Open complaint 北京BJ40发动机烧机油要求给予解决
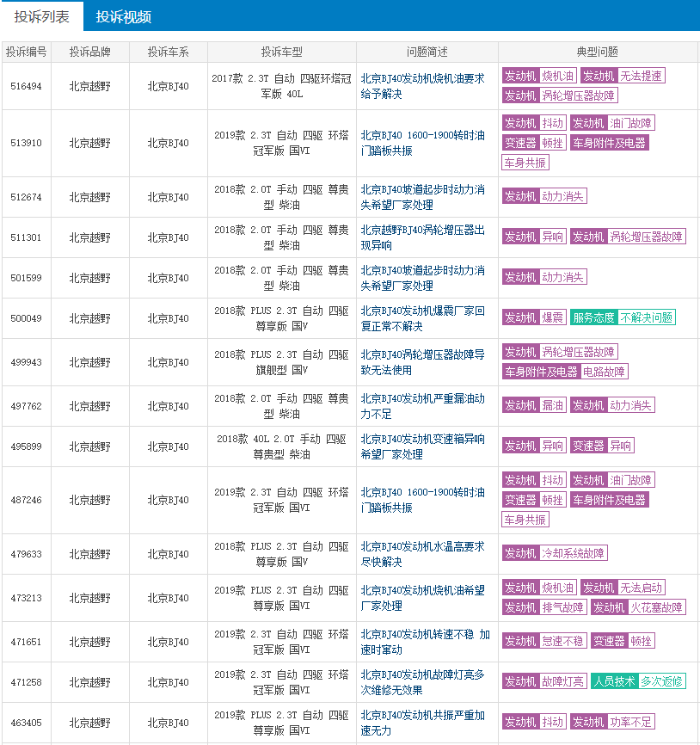700x745 pixels. coord(422,86)
